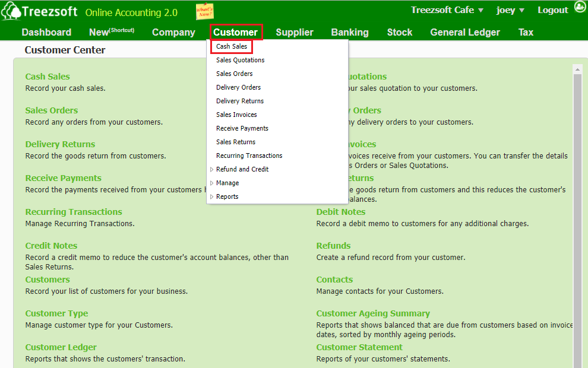Click the Customer Ageing Summary link
This screenshot has height=368, width=588.
click(x=373, y=313)
